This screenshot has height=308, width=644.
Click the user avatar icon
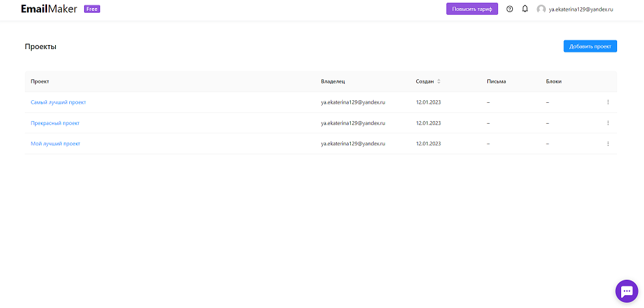[541, 9]
